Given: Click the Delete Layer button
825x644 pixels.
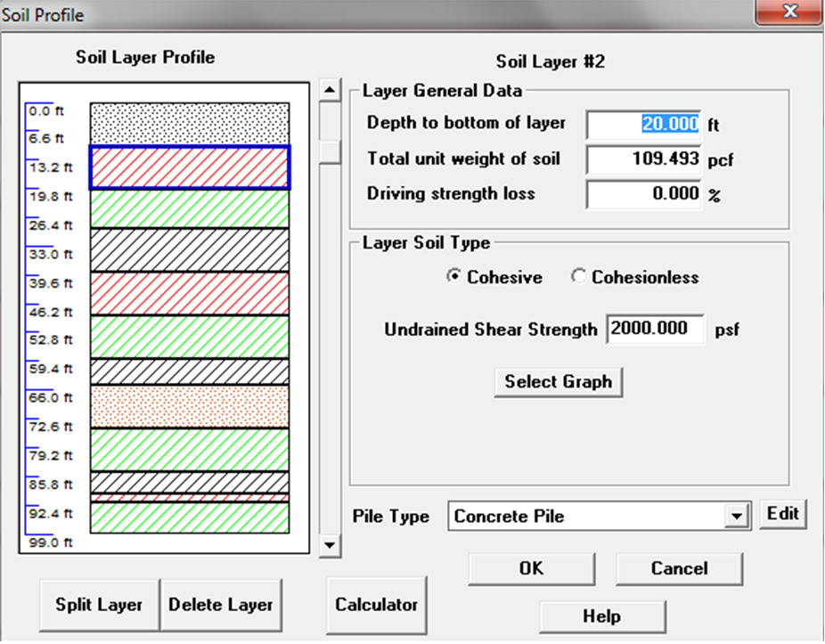Looking at the screenshot, I should pyautogui.click(x=221, y=605).
